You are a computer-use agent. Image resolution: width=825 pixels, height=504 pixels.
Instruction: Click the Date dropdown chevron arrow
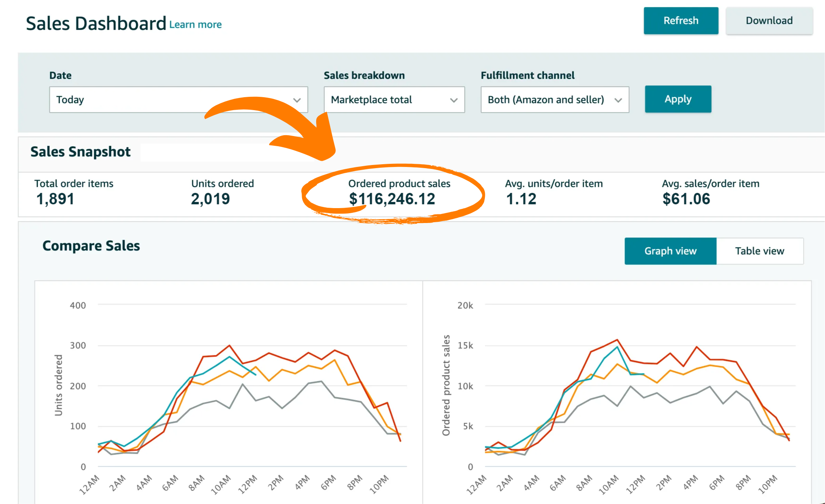[x=297, y=100]
